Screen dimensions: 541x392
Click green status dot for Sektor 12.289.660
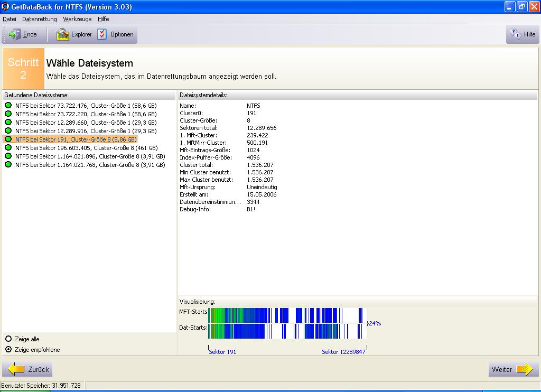click(8, 123)
